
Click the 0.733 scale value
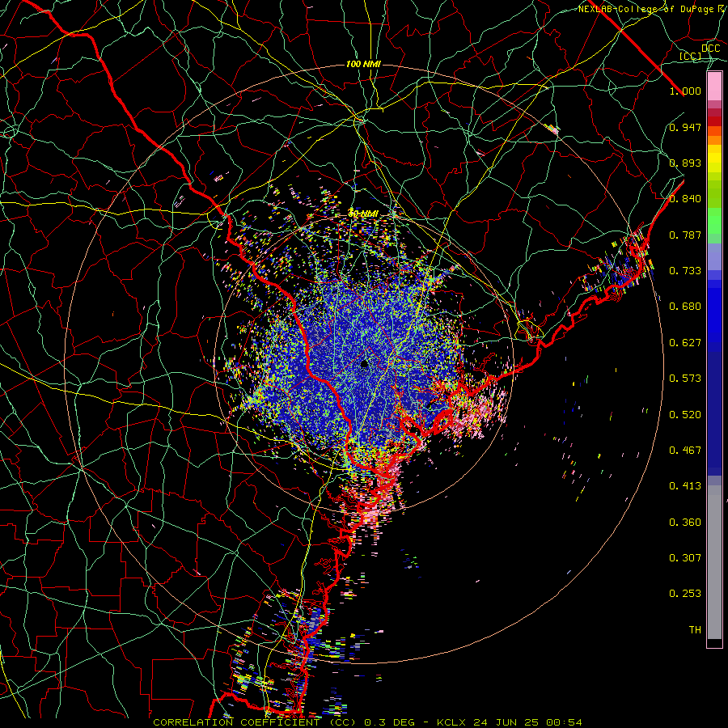point(685,271)
